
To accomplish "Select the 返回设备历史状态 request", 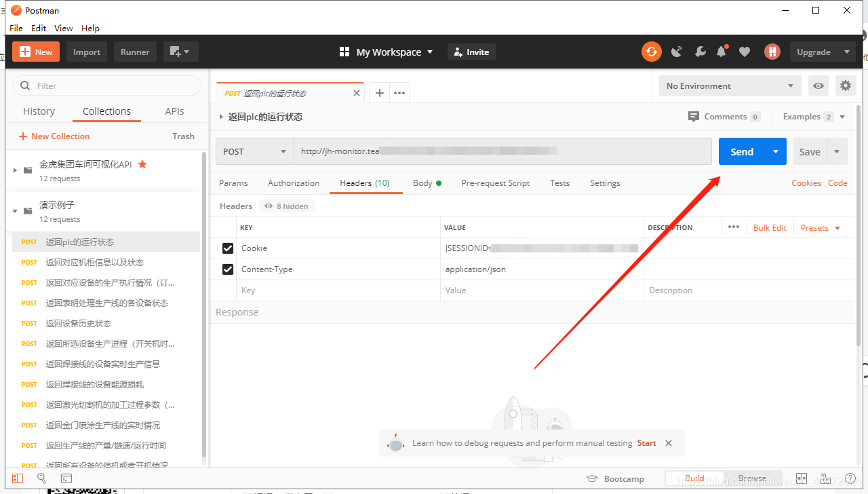I will click(106, 323).
